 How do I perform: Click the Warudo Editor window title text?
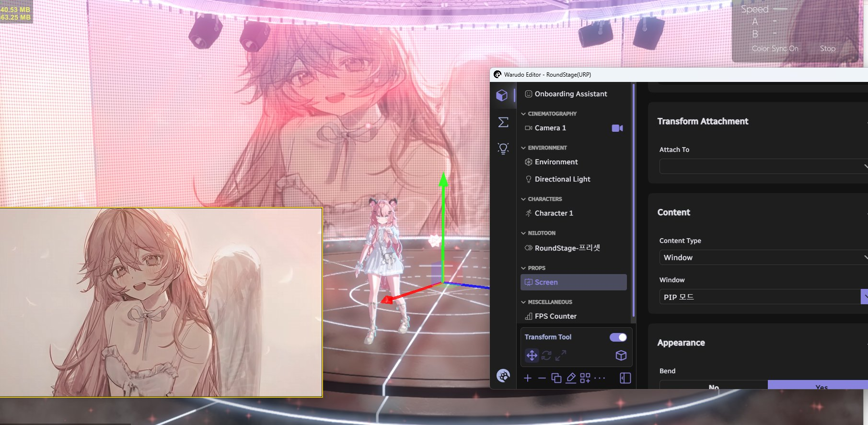coord(547,75)
